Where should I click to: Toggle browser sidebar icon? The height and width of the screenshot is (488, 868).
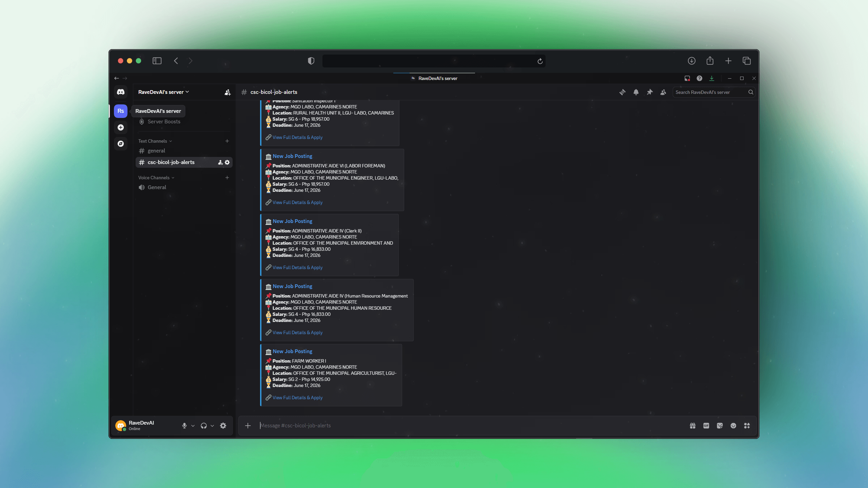[157, 61]
